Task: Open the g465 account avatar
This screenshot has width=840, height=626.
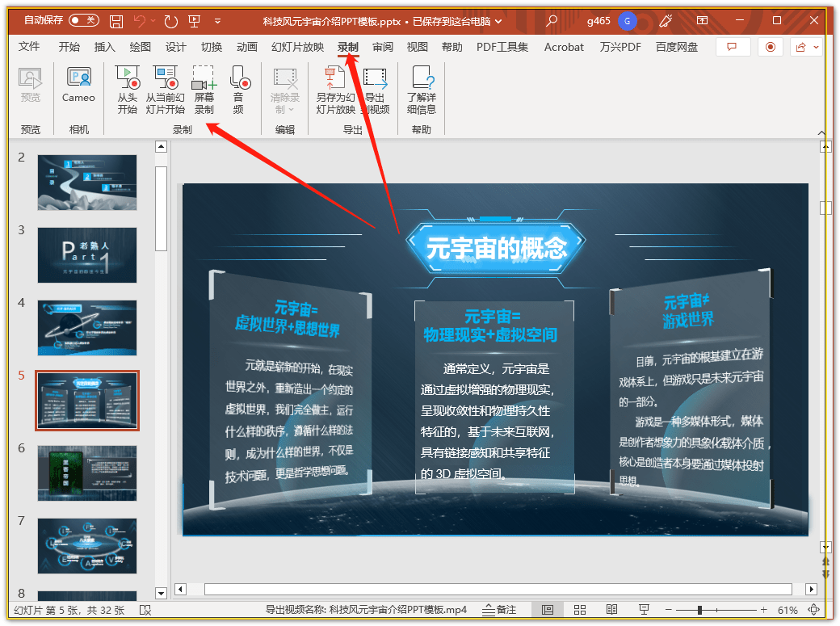Action: coord(627,21)
